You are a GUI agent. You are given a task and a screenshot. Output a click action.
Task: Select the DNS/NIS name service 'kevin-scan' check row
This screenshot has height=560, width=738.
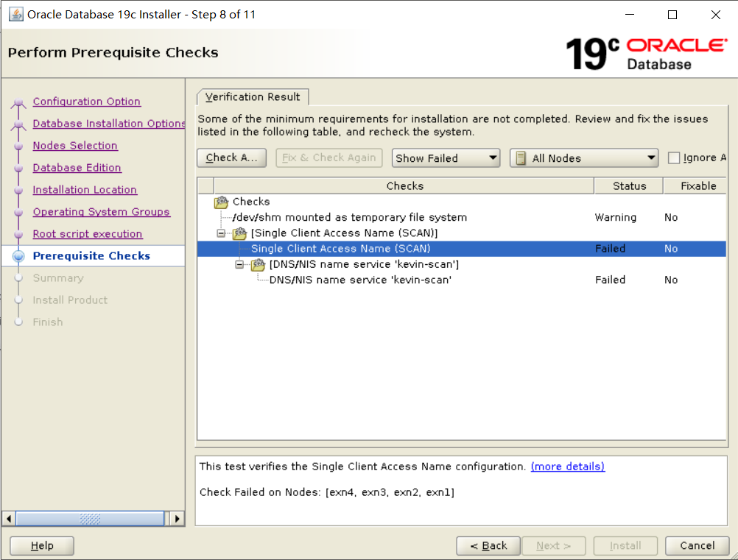(462, 280)
